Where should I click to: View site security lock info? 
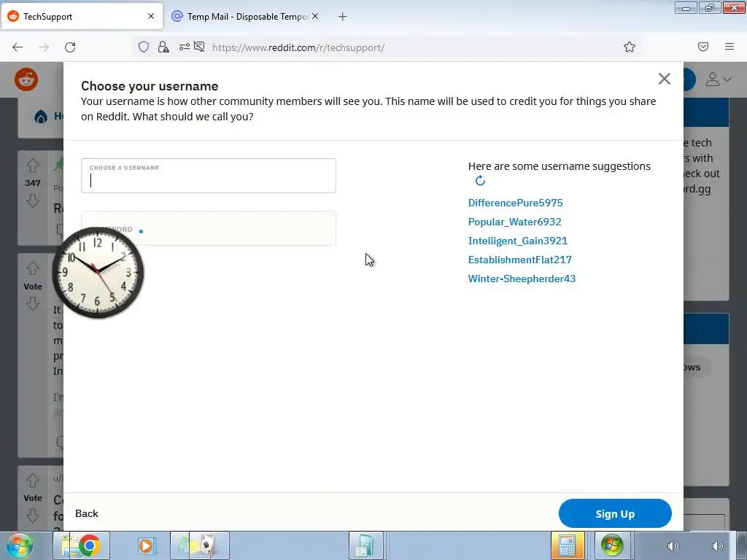click(x=163, y=47)
